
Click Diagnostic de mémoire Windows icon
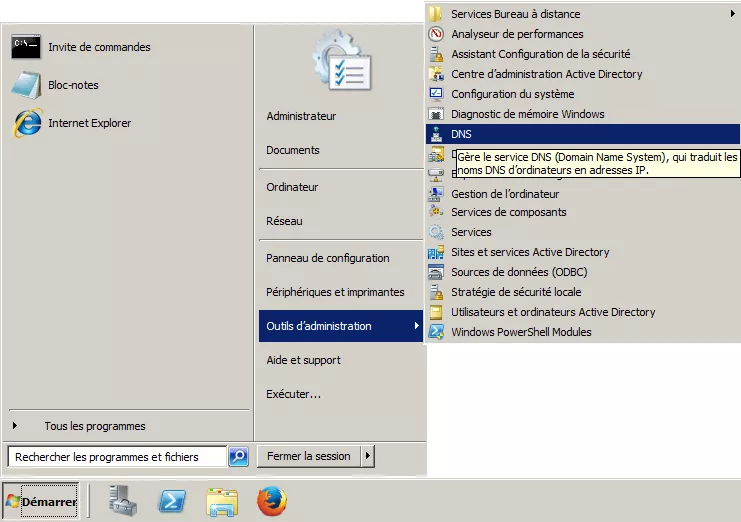(436, 114)
